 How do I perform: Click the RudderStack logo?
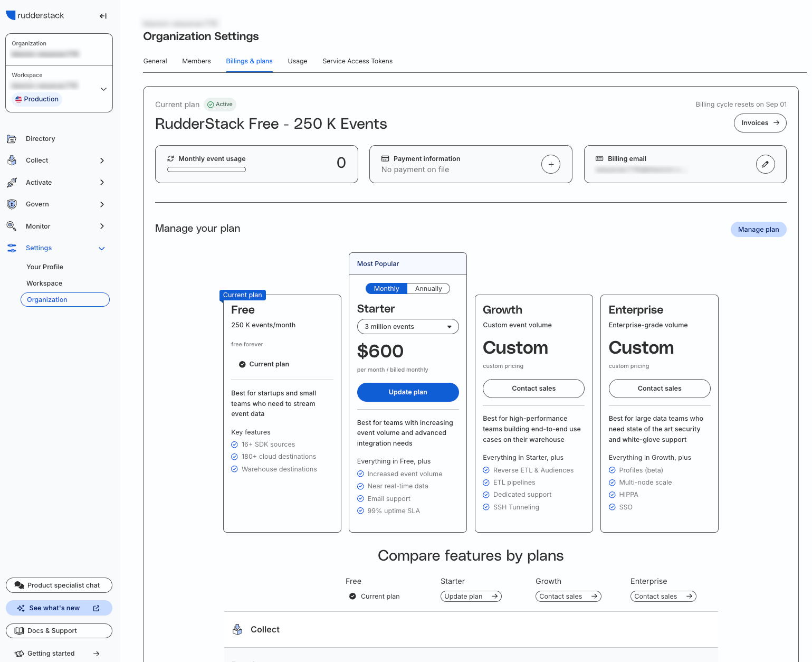[35, 15]
